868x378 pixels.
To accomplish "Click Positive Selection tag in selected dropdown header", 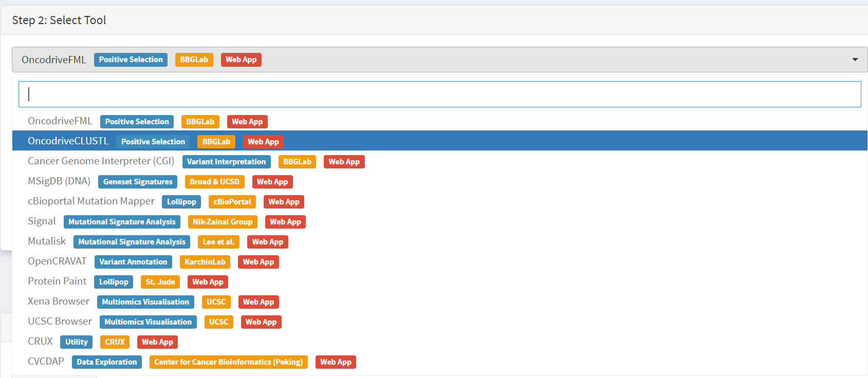I will pos(131,60).
